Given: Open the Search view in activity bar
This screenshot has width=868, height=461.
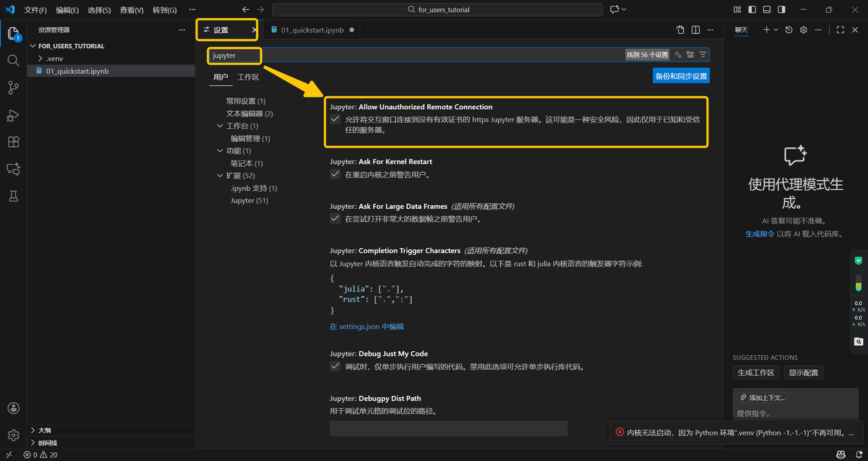Looking at the screenshot, I should click(13, 60).
